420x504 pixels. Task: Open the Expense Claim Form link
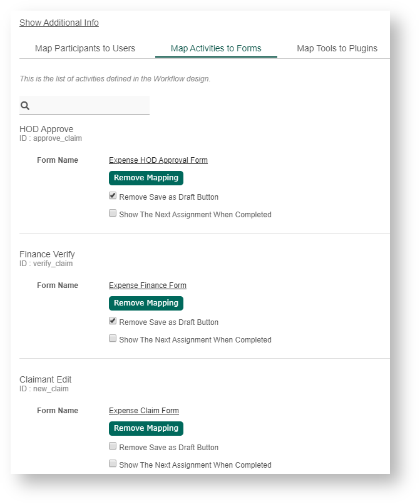pyautogui.click(x=144, y=411)
